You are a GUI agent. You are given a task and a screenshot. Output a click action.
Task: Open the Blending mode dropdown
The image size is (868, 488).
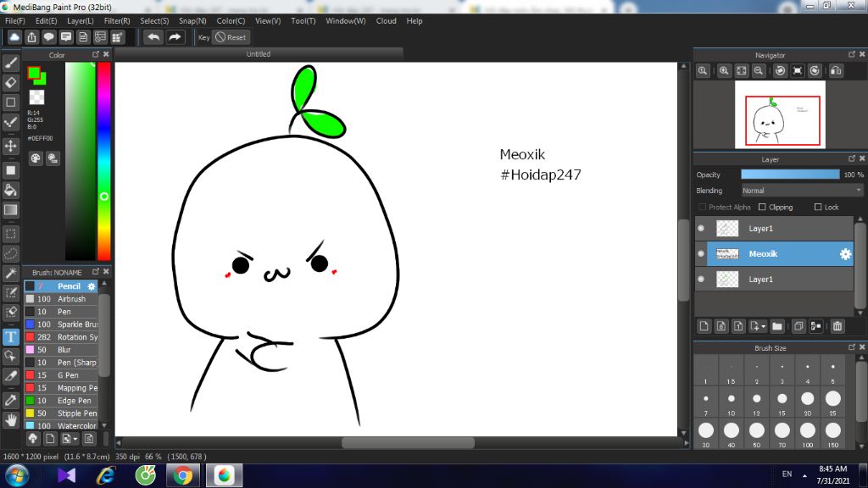click(802, 191)
